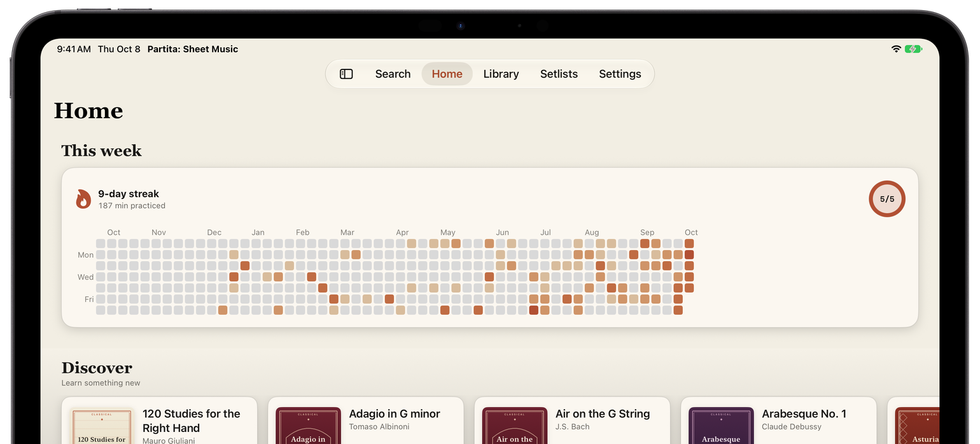
Task: Click the 'Sep' month label on heatmap
Action: point(647,232)
